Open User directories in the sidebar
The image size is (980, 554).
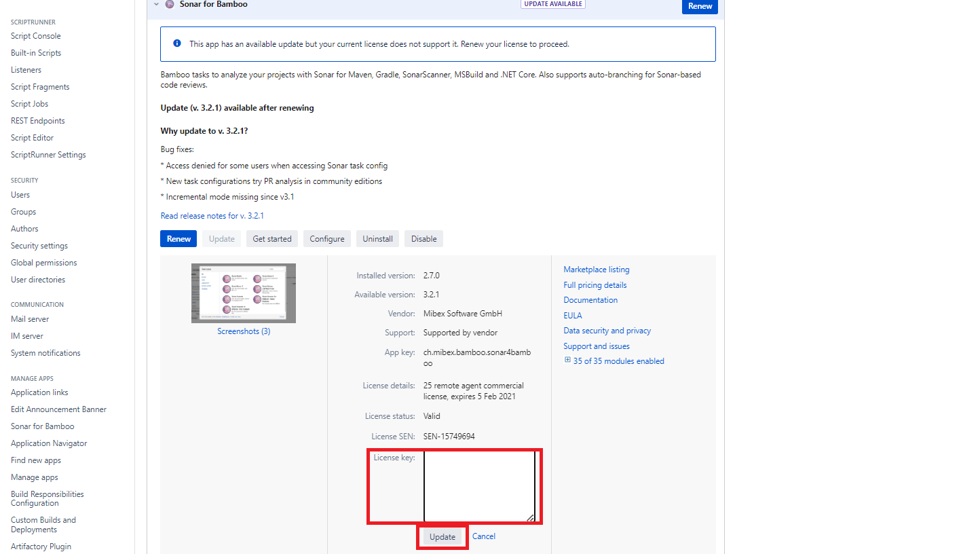(38, 280)
